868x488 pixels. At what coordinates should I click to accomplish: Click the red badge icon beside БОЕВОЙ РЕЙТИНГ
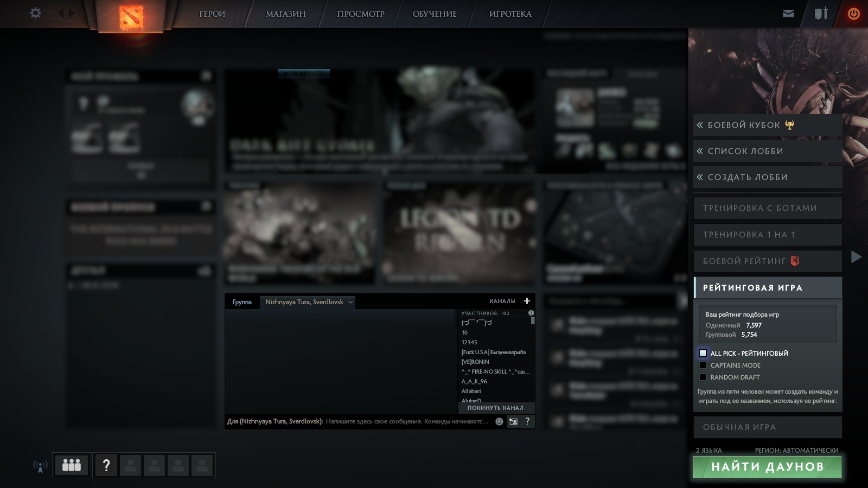pos(795,261)
